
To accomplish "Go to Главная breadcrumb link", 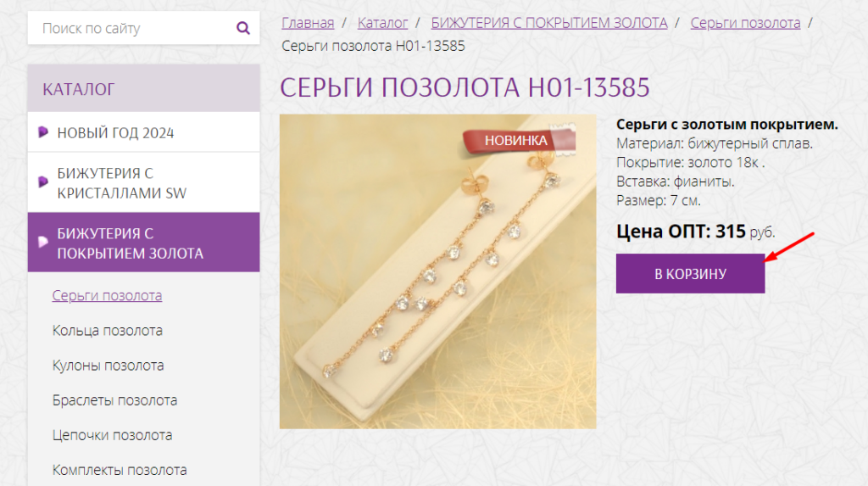I will (308, 23).
